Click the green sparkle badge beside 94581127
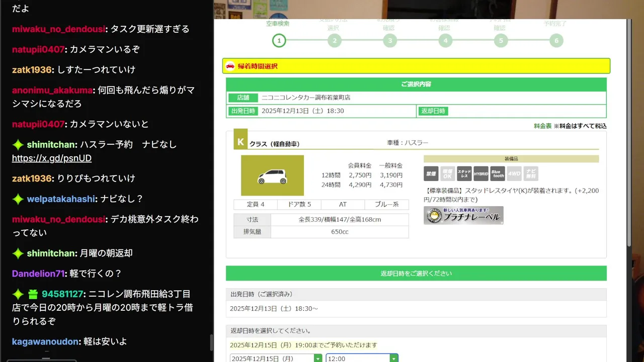The height and width of the screenshot is (362, 644). pyautogui.click(x=18, y=294)
